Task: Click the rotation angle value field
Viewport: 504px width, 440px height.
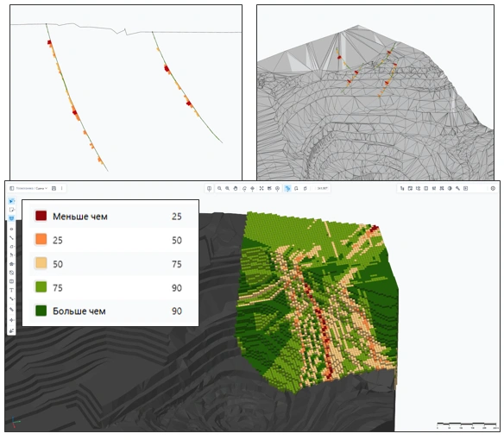Action: click(322, 188)
